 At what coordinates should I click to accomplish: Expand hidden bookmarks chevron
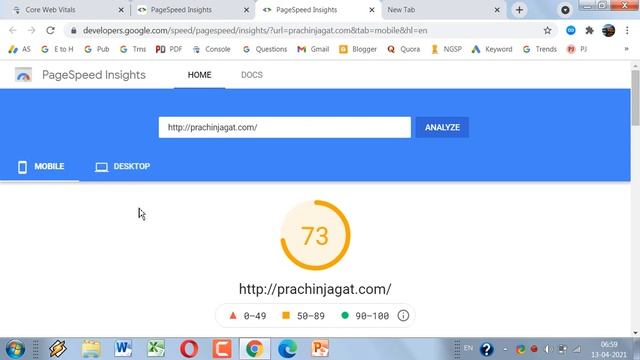pyautogui.click(x=627, y=49)
